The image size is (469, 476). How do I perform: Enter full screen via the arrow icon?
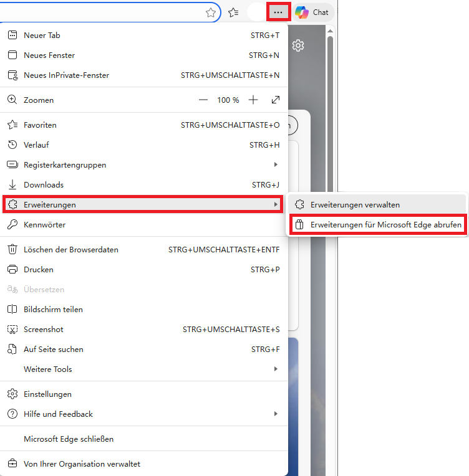pos(276,100)
